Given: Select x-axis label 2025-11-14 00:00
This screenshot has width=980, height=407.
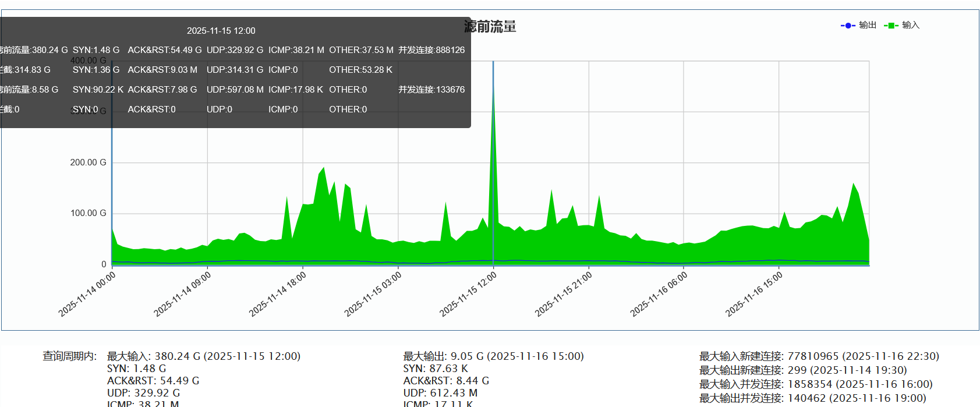Looking at the screenshot, I should click(x=87, y=294).
